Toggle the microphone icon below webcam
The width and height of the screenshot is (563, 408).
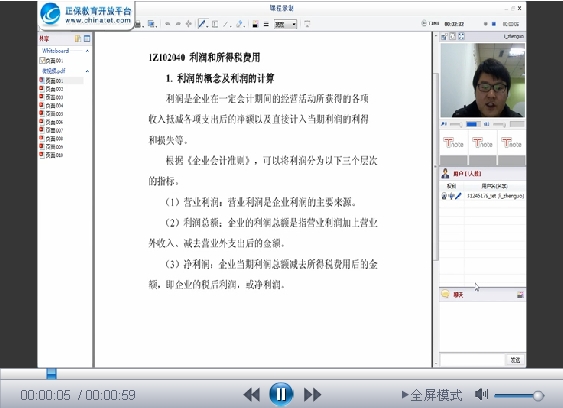(444, 124)
